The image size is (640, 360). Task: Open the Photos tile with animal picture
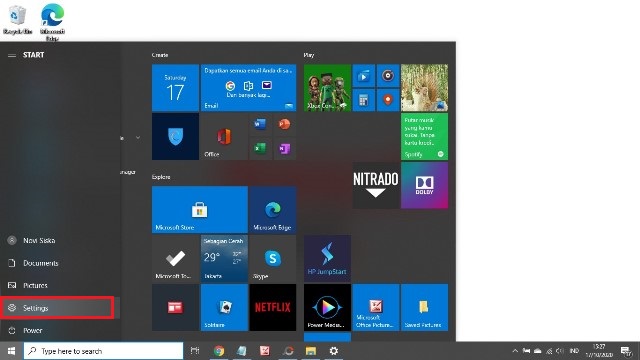click(424, 88)
